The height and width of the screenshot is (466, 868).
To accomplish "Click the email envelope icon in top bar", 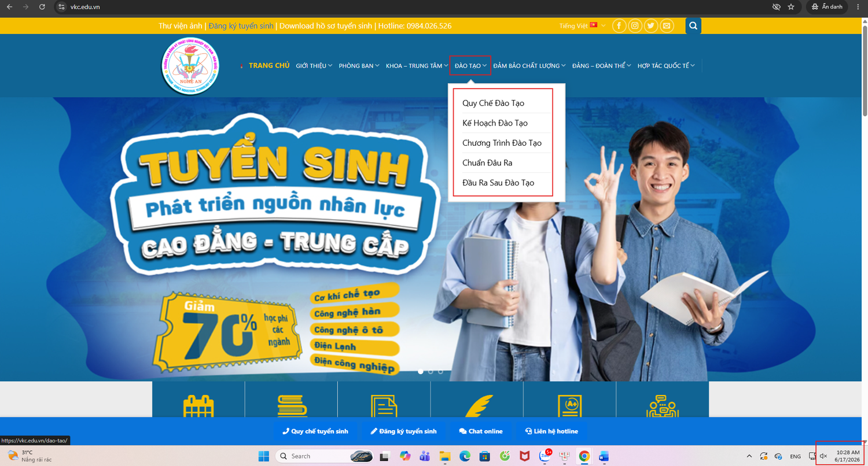I will coord(667,26).
